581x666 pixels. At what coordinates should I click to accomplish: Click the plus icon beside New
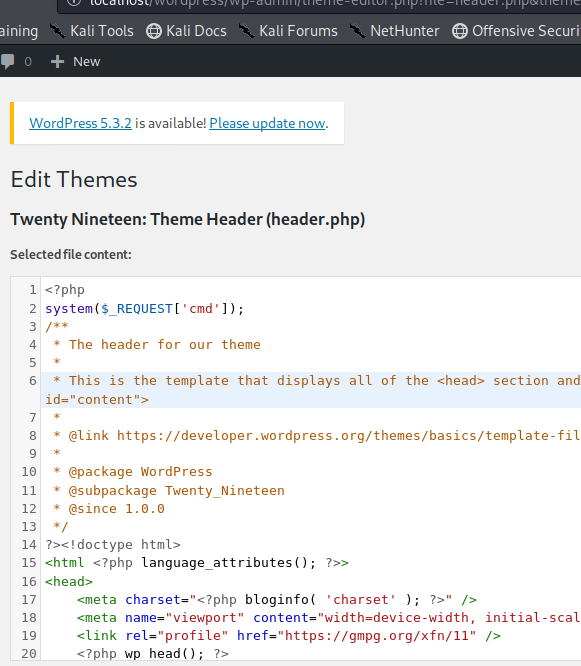[57, 62]
